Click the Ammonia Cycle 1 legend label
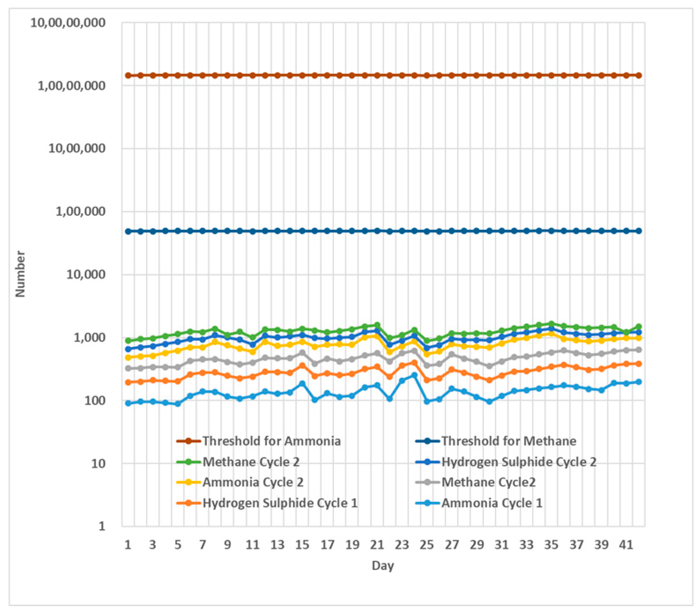The height and width of the screenshot is (614, 700). click(x=492, y=503)
